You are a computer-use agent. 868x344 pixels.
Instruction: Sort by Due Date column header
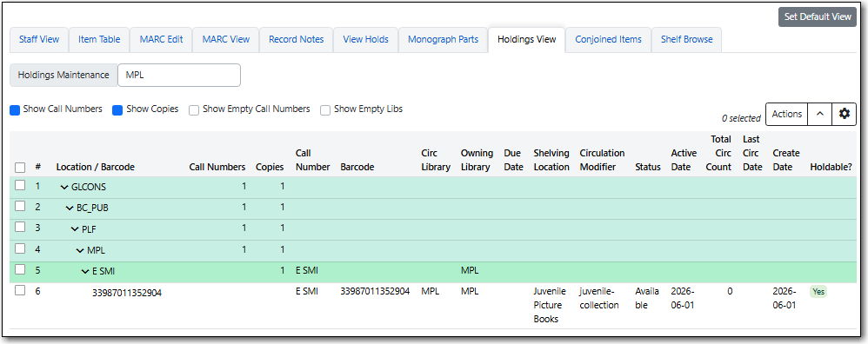[513, 160]
